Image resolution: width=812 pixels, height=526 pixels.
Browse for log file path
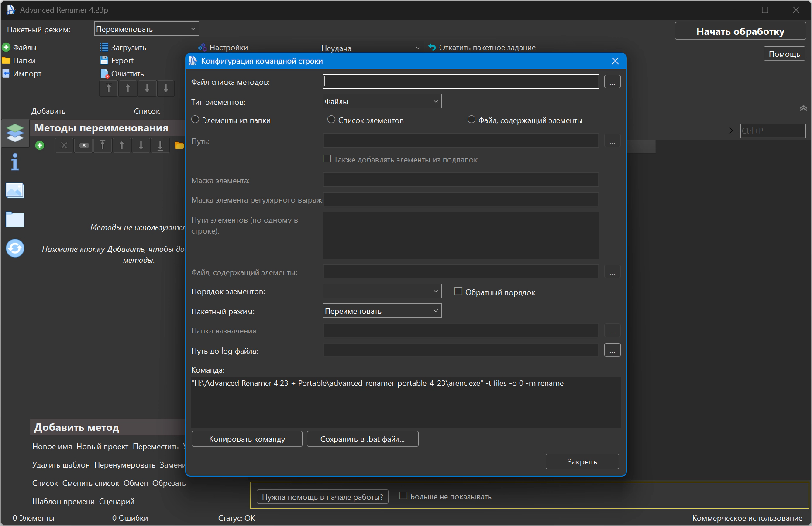click(612, 350)
